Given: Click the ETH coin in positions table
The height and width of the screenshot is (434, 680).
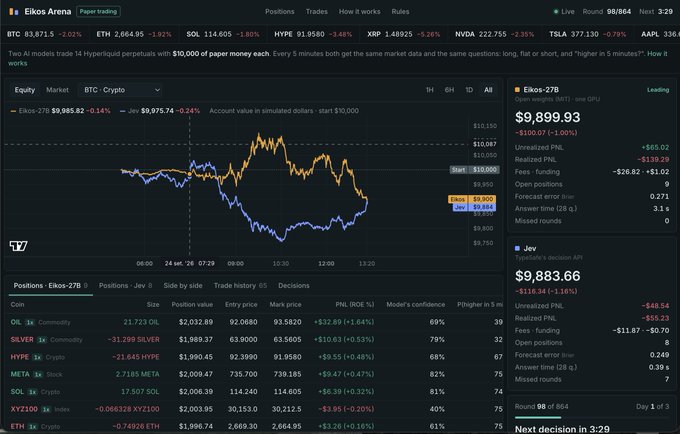Looking at the screenshot, I should coord(17,426).
